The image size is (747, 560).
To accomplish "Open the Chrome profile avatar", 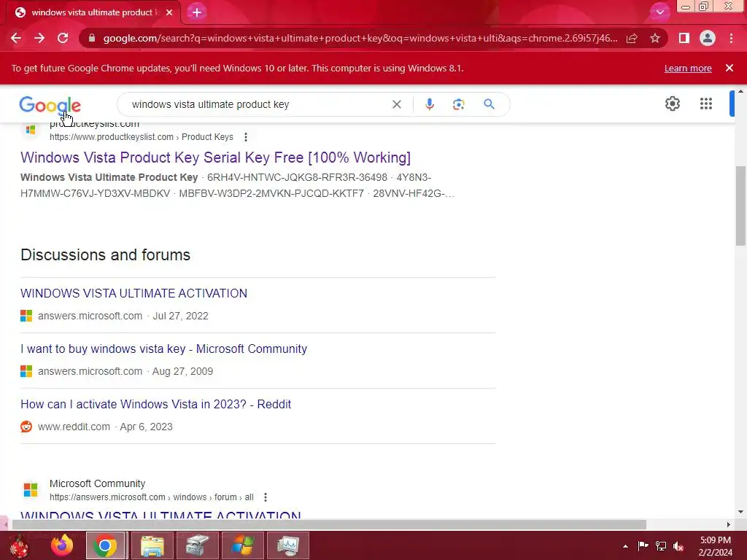I will 708,38.
